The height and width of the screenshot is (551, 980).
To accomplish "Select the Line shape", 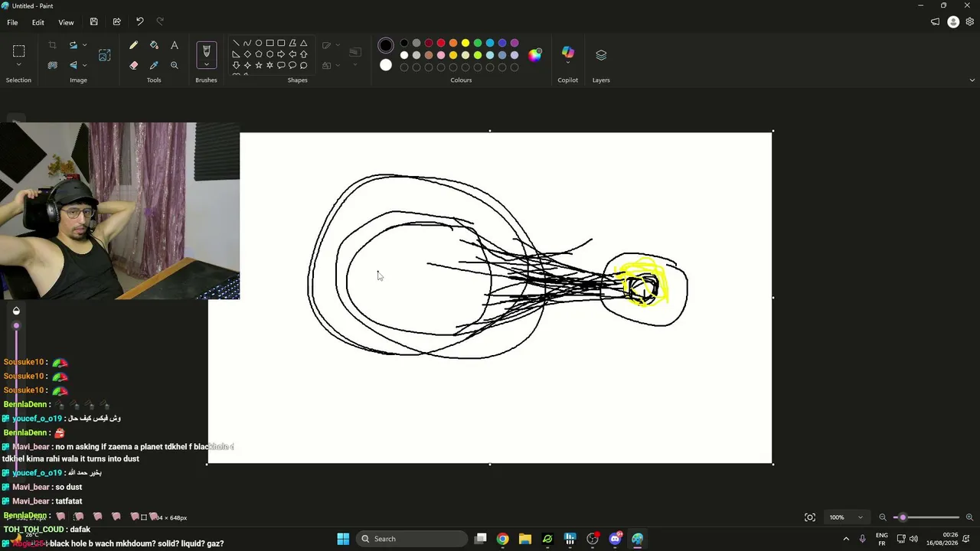I will [x=236, y=43].
